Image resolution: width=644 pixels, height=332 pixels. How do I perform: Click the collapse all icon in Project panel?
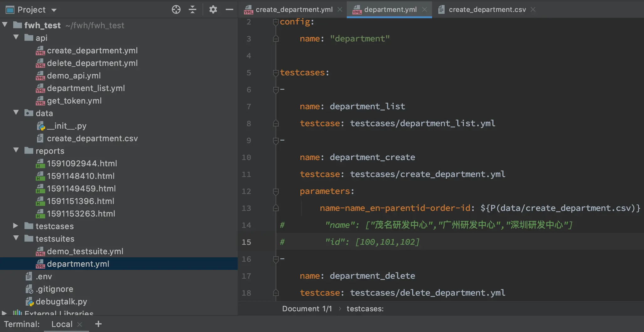193,10
